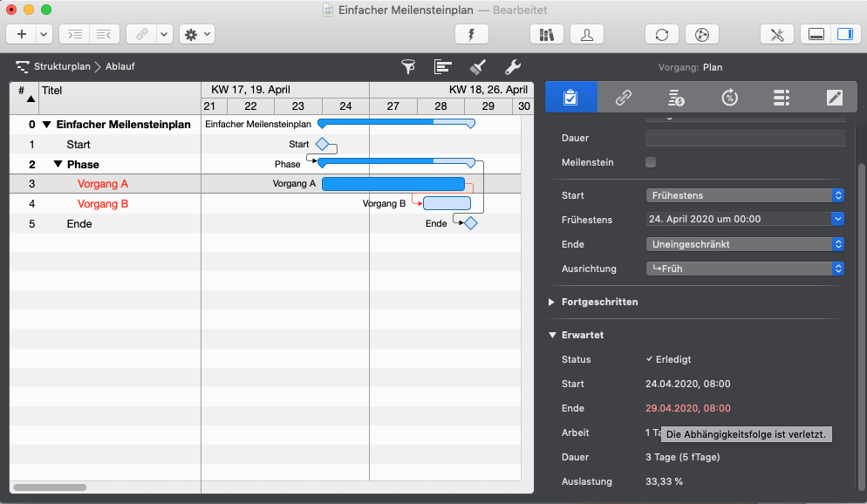
Task: Open the library books icon
Action: (x=547, y=34)
